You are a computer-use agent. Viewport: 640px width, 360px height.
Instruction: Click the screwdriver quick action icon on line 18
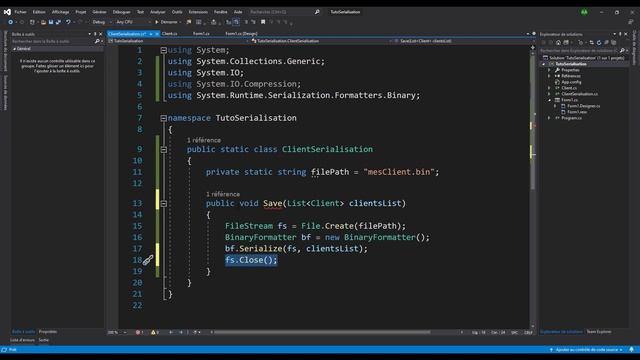(148, 260)
